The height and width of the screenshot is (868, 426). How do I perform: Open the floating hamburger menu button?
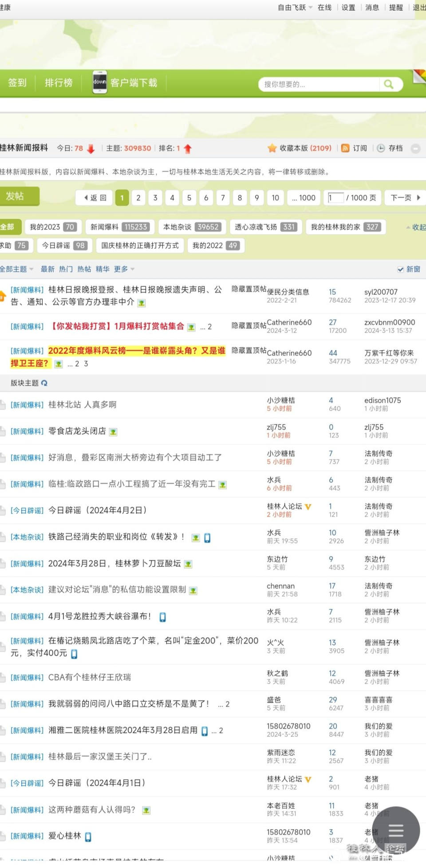396,830
